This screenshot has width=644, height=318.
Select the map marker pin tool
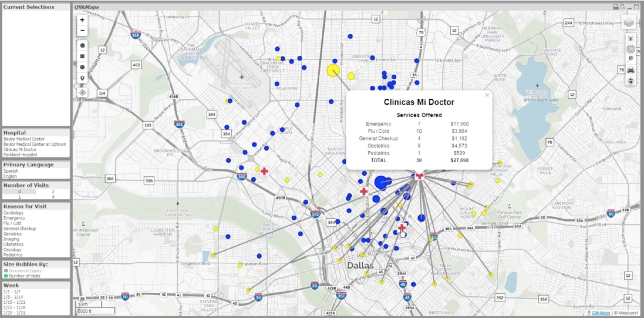[x=82, y=78]
